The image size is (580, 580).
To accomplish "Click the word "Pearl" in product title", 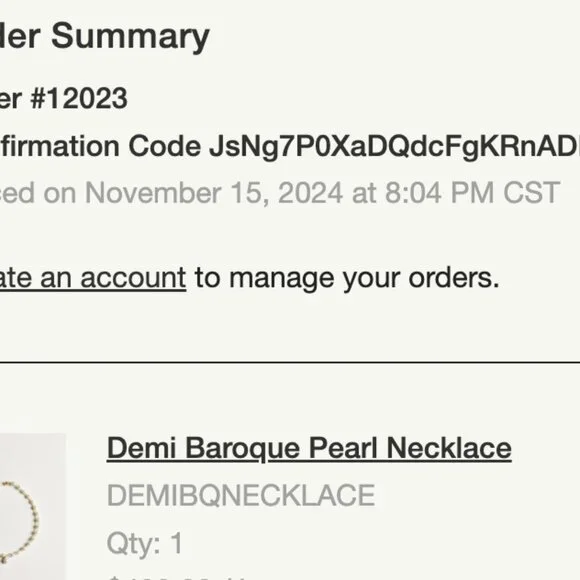I will click(343, 448).
